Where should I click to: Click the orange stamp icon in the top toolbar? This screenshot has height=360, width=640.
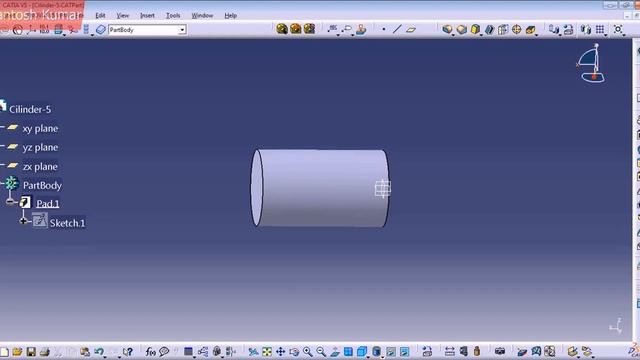(x=361, y=29)
